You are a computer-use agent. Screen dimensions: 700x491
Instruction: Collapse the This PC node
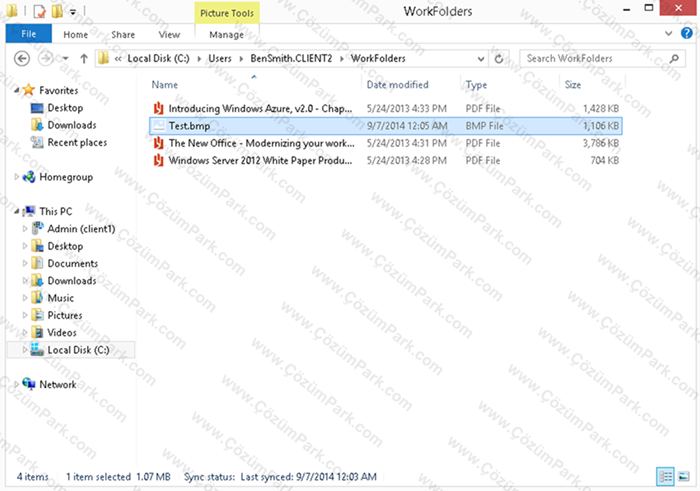coord(17,212)
